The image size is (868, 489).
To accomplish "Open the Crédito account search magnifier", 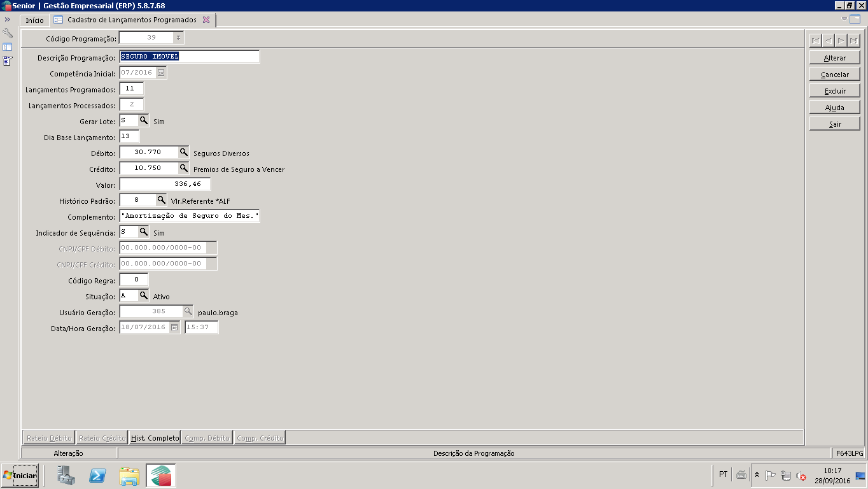I will pos(183,168).
